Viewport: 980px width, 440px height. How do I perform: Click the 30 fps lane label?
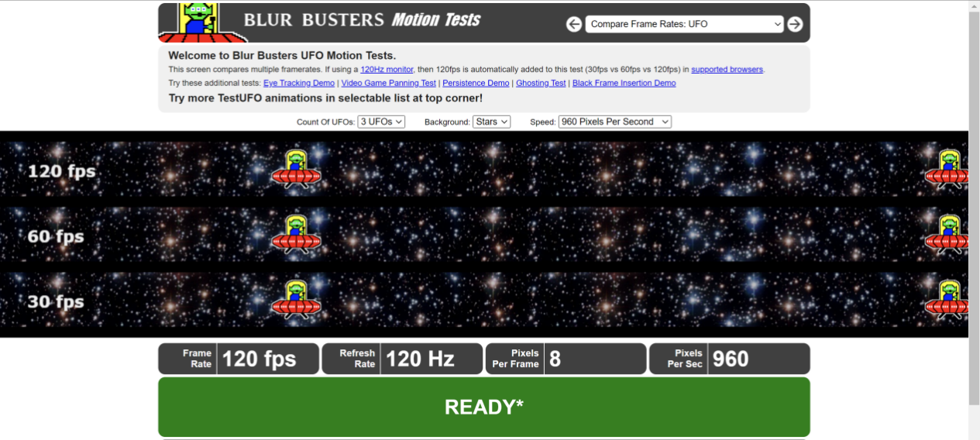point(56,301)
